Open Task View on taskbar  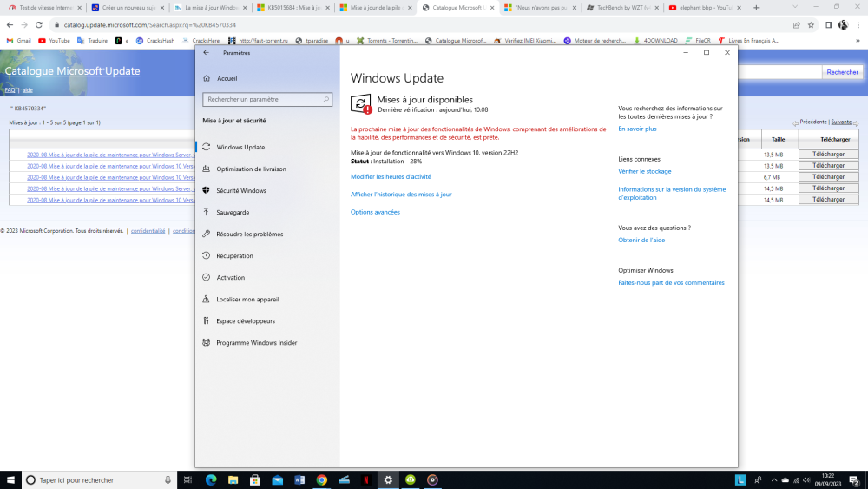click(x=187, y=480)
